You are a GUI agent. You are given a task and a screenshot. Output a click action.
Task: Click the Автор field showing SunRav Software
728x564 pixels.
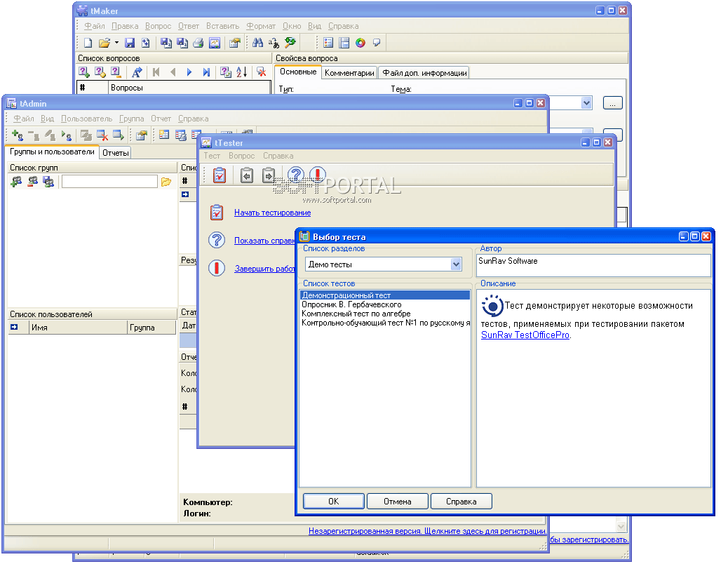593,265
